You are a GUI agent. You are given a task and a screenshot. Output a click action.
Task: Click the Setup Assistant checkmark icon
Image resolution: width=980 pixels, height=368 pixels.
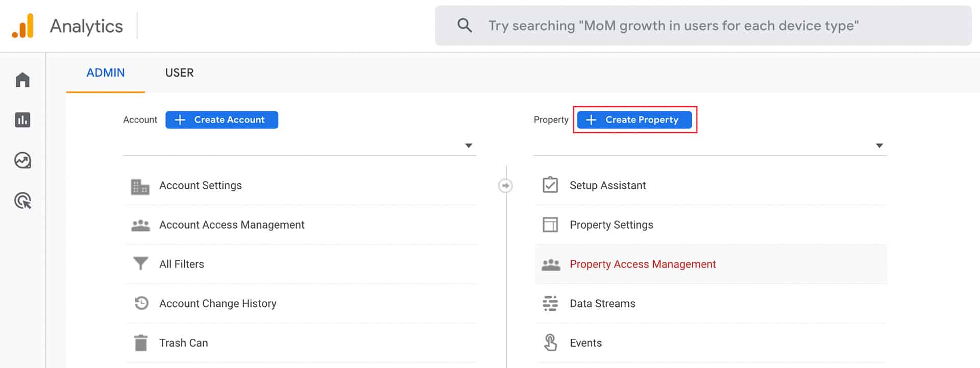550,185
